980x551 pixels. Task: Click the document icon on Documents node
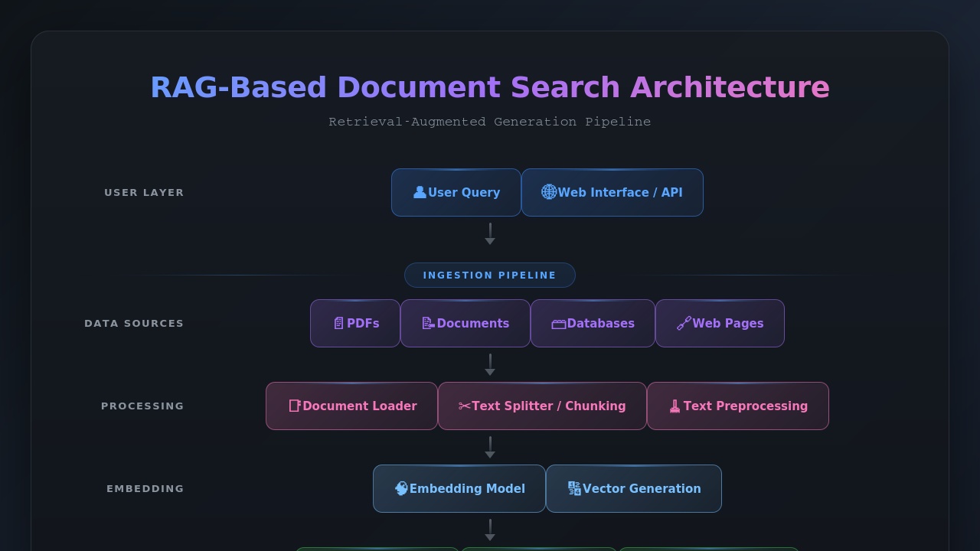point(427,323)
